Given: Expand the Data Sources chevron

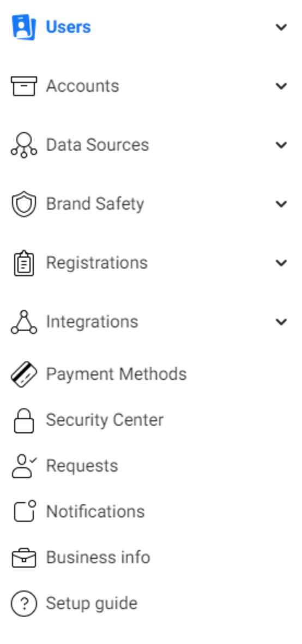Looking at the screenshot, I should tap(281, 145).
